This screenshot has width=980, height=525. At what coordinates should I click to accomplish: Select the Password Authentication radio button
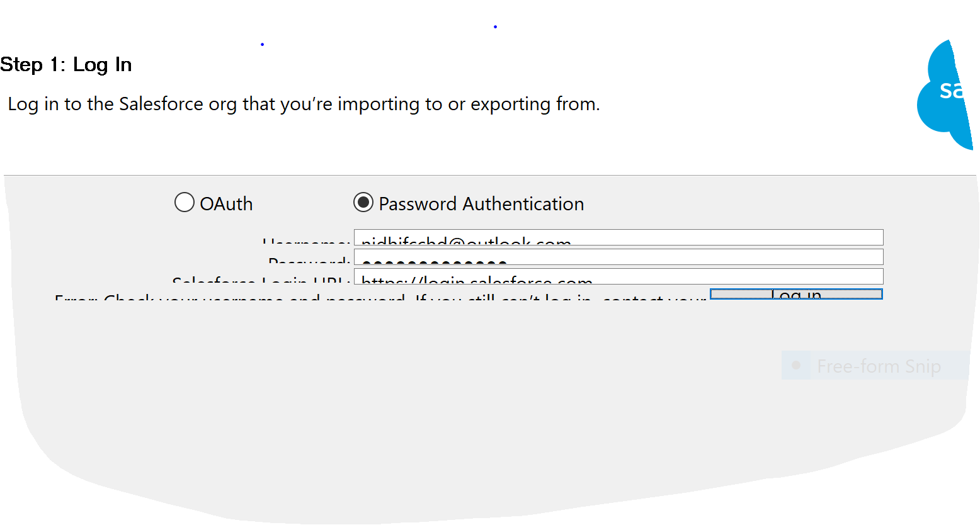pyautogui.click(x=363, y=203)
